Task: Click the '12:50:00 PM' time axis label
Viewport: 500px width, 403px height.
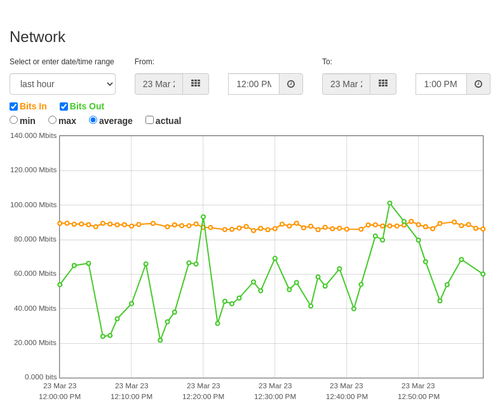Action: click(419, 397)
